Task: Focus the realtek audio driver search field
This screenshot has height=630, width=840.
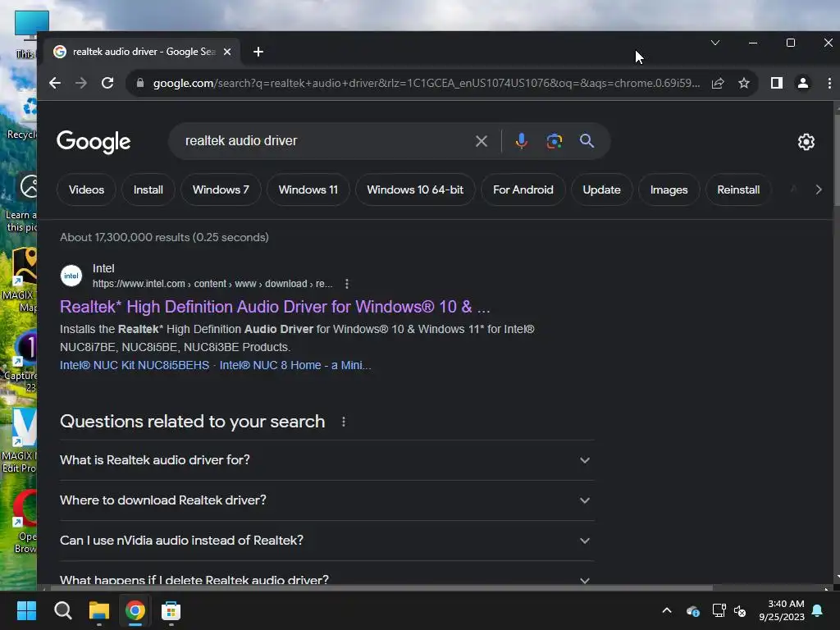Action: [322, 141]
